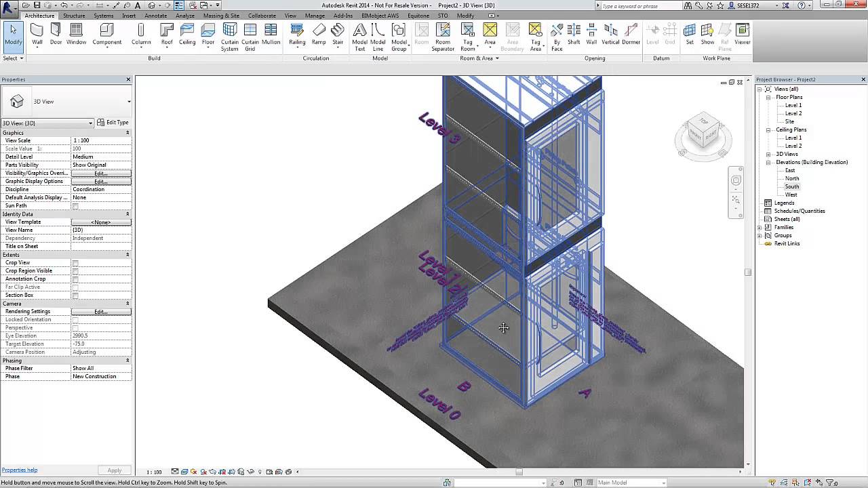This screenshot has height=488, width=868.
Task: Collapse the Floor Plans tree node
Action: coord(769,98)
